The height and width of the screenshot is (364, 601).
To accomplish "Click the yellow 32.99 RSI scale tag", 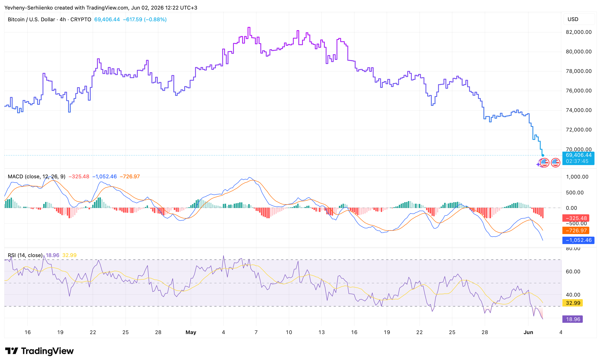I will point(573,303).
